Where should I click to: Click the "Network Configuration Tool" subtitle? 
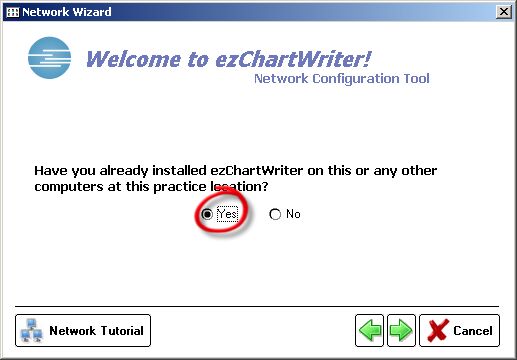342,79
